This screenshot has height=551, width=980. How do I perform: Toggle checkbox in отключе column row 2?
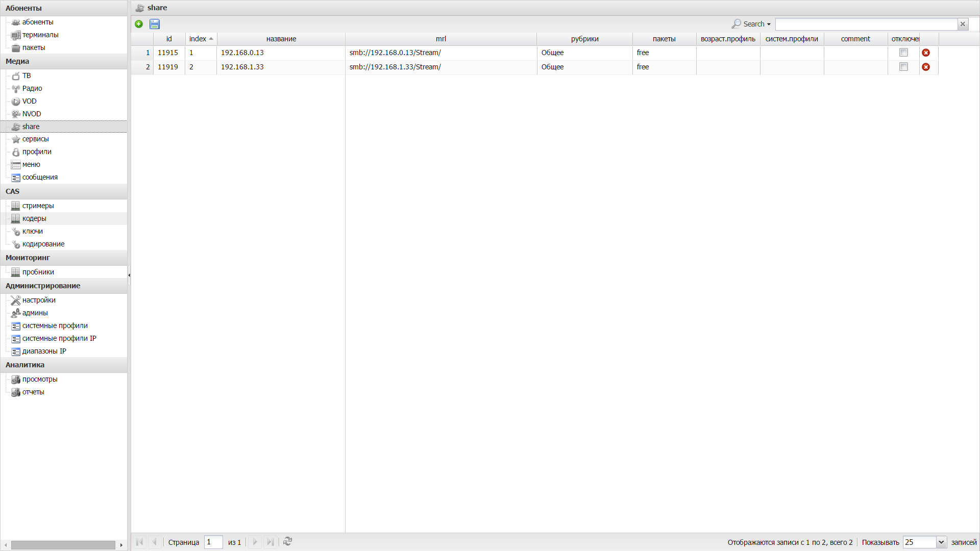click(x=904, y=67)
